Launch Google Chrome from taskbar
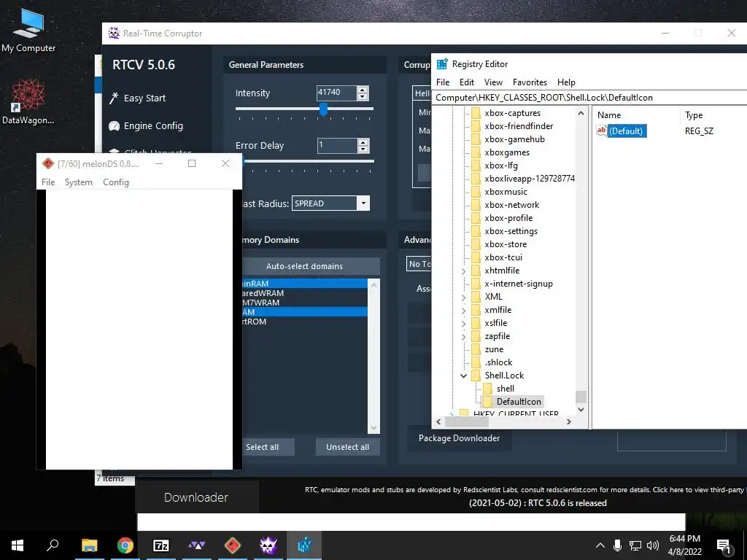Screen dimensions: 747x560 point(125,545)
